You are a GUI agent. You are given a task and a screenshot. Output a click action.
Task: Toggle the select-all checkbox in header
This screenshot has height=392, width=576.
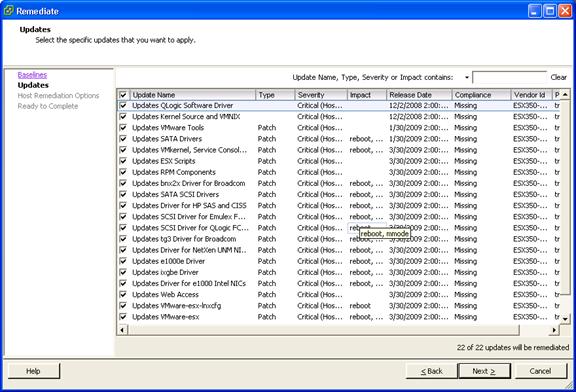123,95
